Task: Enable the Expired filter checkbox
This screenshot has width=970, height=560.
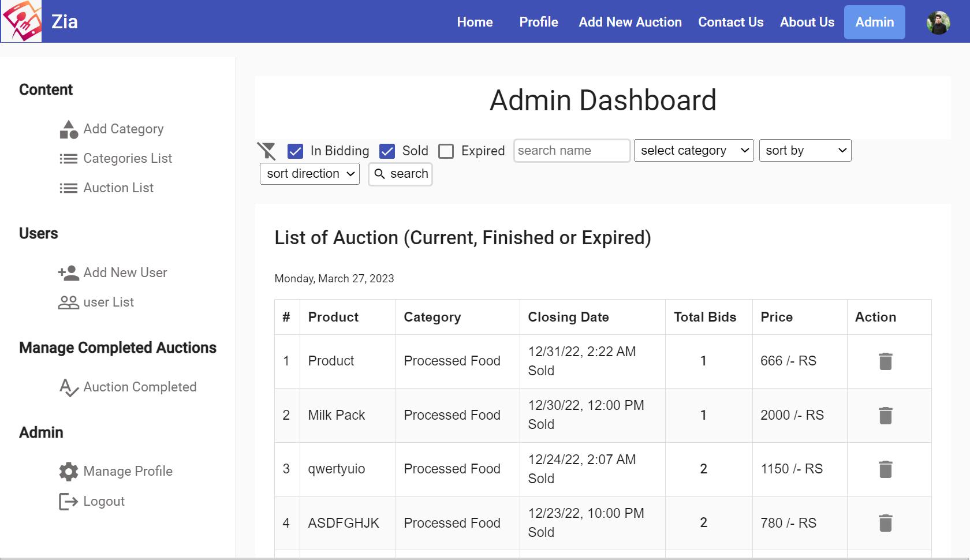Action: tap(446, 151)
